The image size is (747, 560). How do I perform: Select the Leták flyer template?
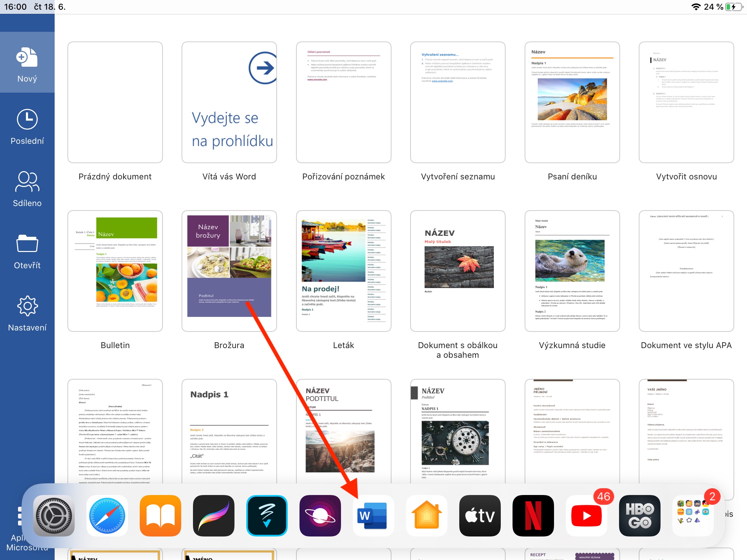pos(343,271)
